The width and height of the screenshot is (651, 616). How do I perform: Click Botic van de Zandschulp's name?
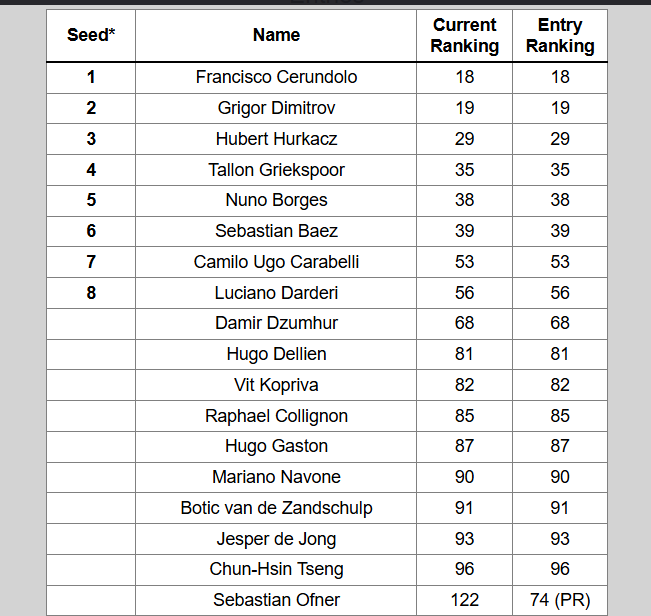(x=276, y=508)
